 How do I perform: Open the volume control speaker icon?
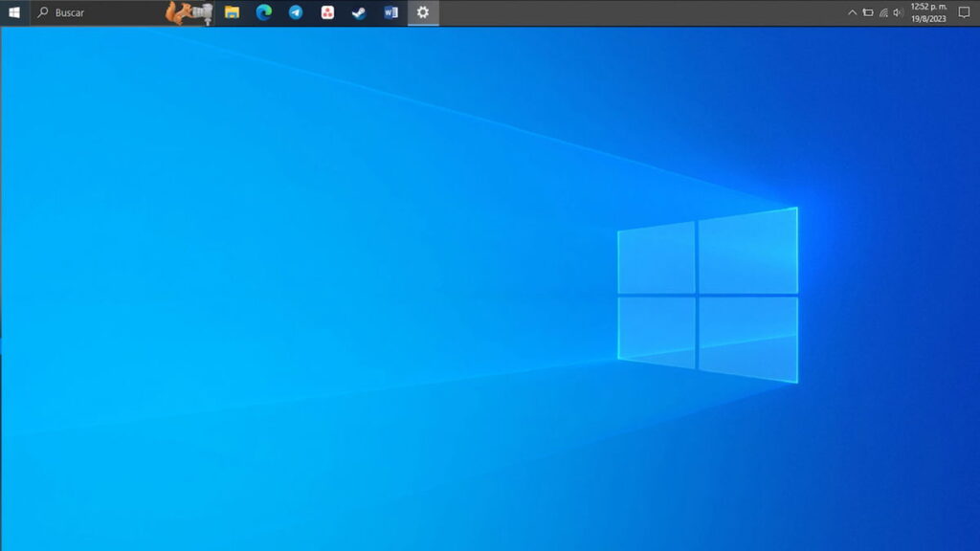click(897, 12)
